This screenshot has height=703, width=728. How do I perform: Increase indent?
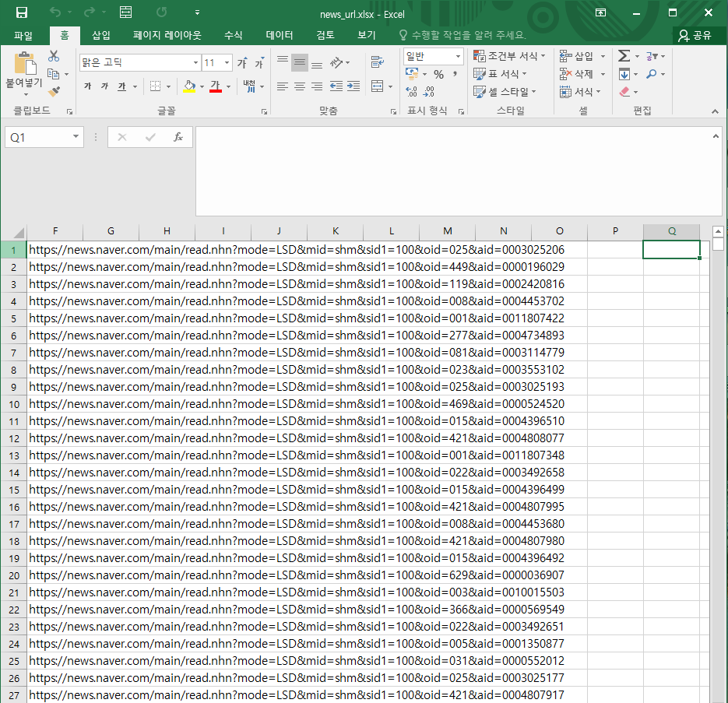tap(353, 86)
